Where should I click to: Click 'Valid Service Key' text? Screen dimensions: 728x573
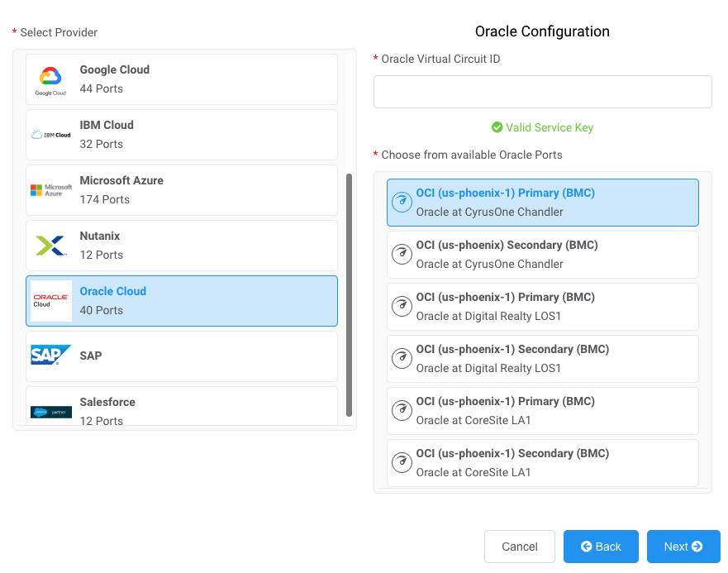550,127
